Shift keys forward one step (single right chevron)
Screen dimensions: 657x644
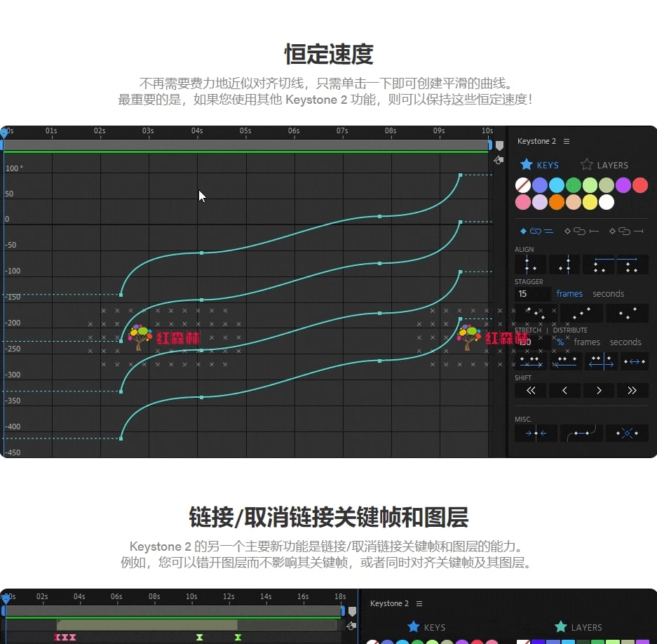click(598, 390)
